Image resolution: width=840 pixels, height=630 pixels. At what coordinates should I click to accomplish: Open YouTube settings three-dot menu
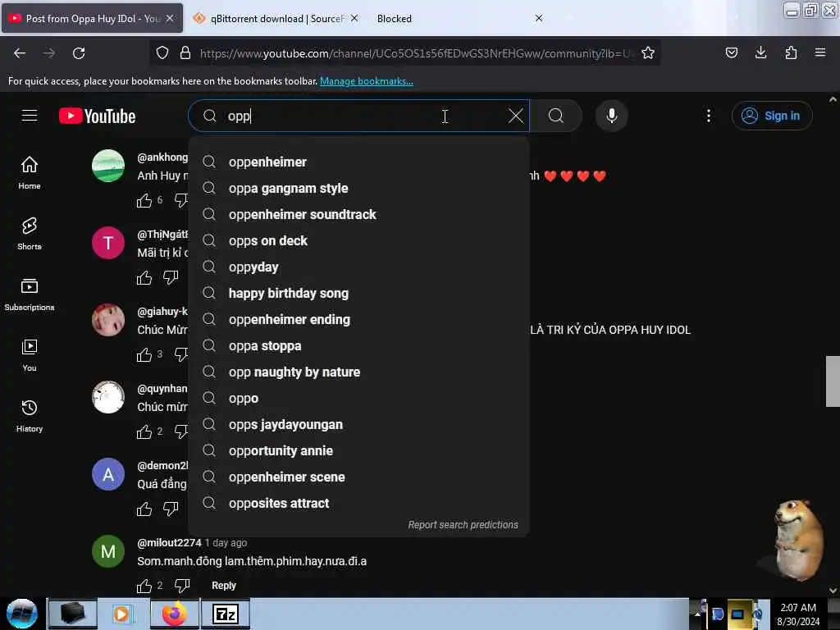pos(708,116)
